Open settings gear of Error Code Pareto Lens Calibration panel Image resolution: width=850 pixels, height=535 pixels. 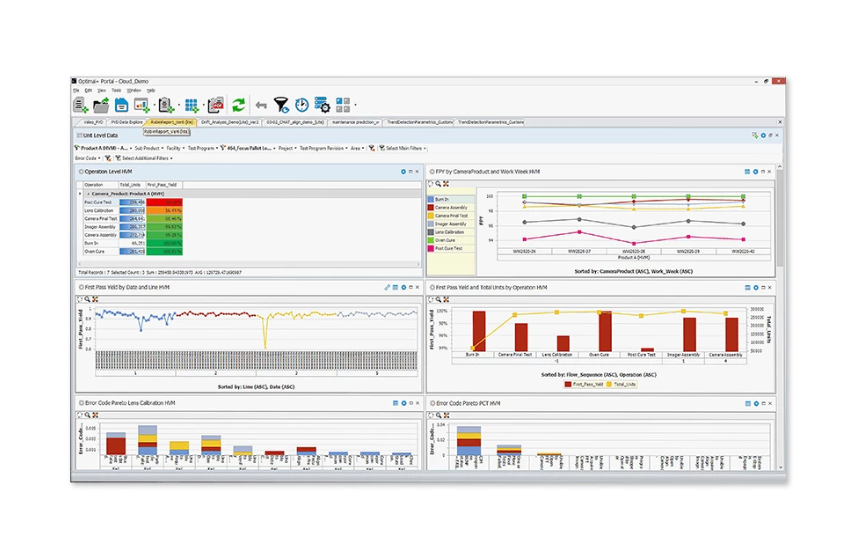(x=403, y=403)
